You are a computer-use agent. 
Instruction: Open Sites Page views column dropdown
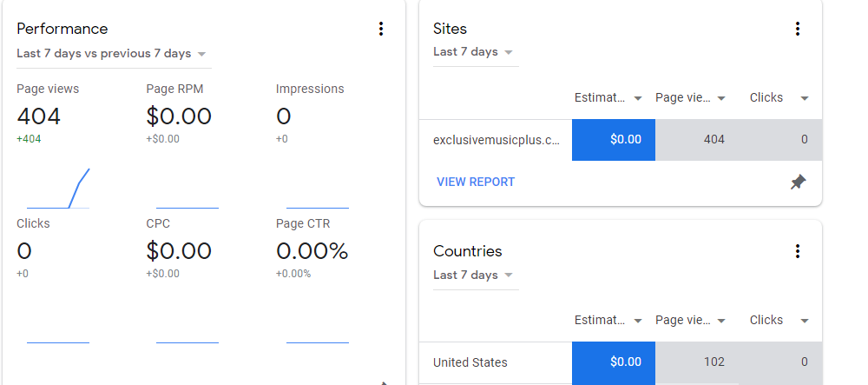(x=720, y=98)
